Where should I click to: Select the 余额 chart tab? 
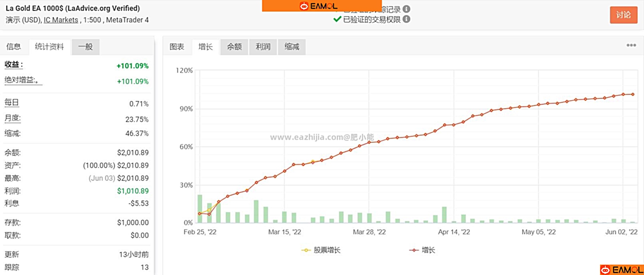tap(235, 47)
